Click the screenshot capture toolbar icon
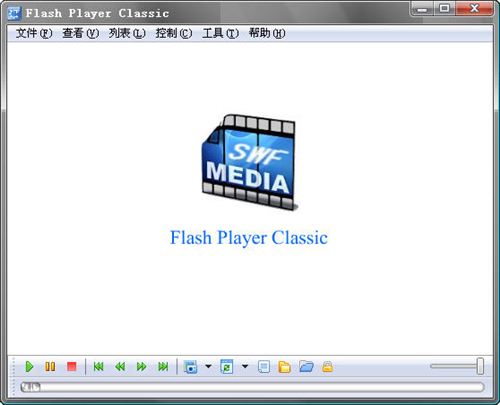500x405 pixels. pos(190,367)
